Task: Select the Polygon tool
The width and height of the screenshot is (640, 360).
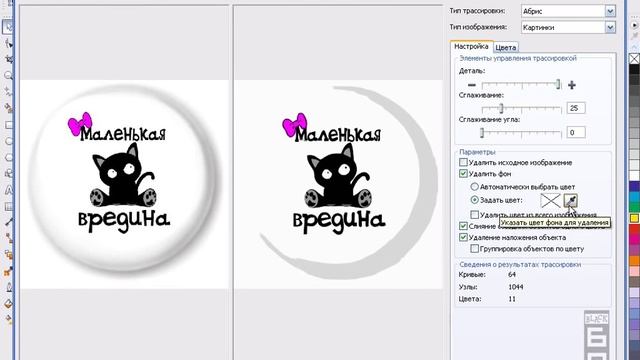Action: point(8,158)
